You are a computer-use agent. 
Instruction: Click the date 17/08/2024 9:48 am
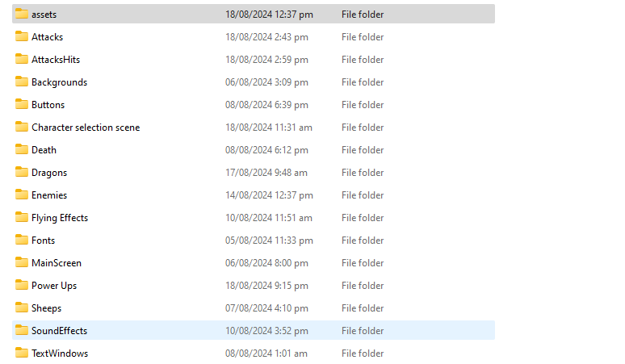pyautogui.click(x=266, y=173)
